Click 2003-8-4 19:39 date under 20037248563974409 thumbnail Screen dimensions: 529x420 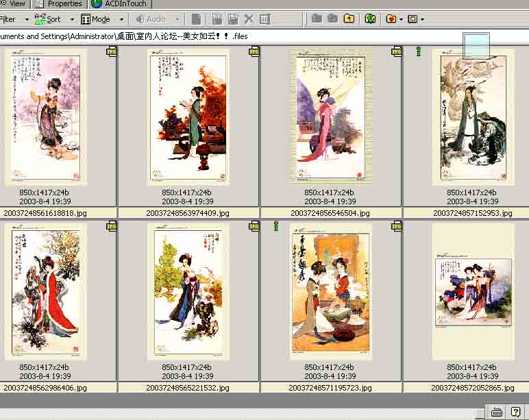(x=188, y=201)
